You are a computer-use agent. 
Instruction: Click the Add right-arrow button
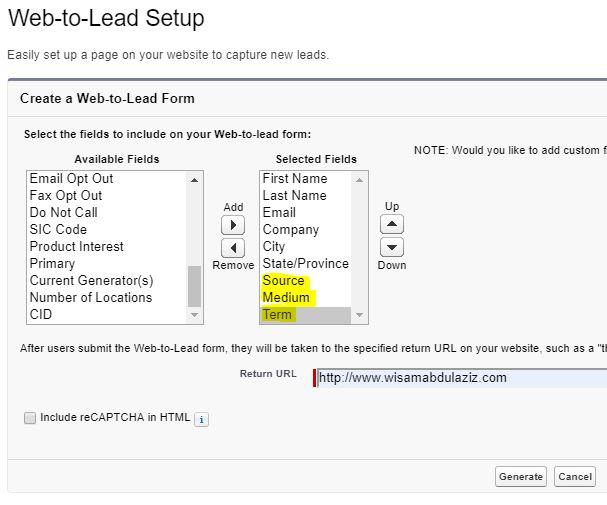pos(233,225)
